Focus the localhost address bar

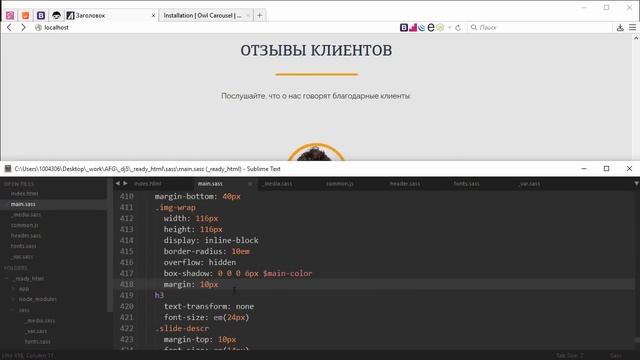[x=220, y=27]
